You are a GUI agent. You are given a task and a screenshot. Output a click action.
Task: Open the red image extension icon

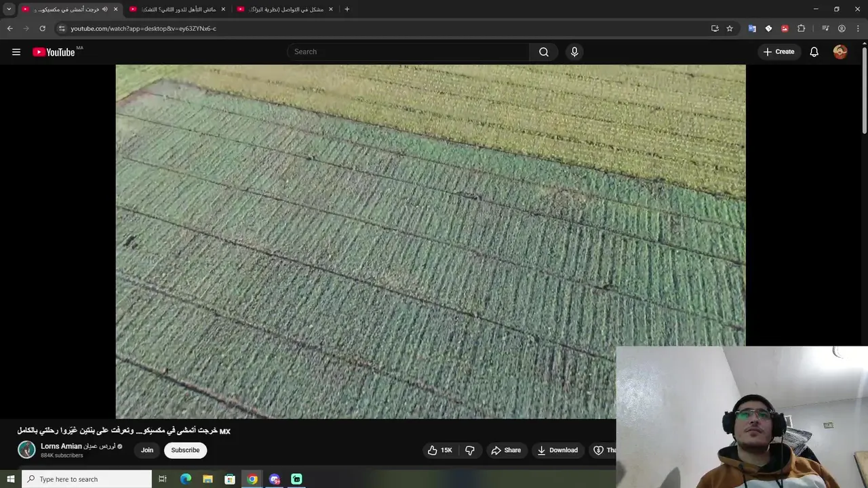pos(785,28)
